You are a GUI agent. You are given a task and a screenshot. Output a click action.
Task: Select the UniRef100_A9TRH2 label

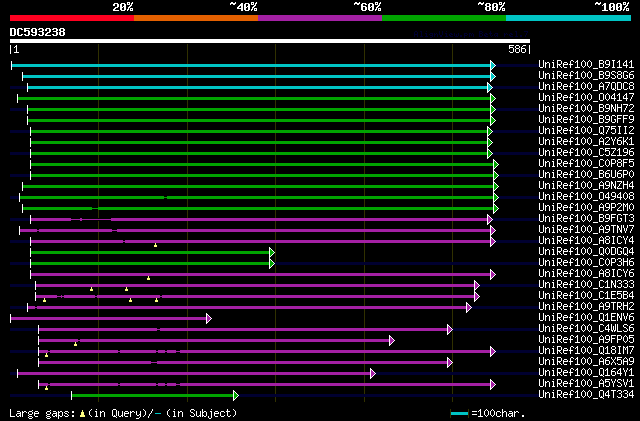[586, 307]
